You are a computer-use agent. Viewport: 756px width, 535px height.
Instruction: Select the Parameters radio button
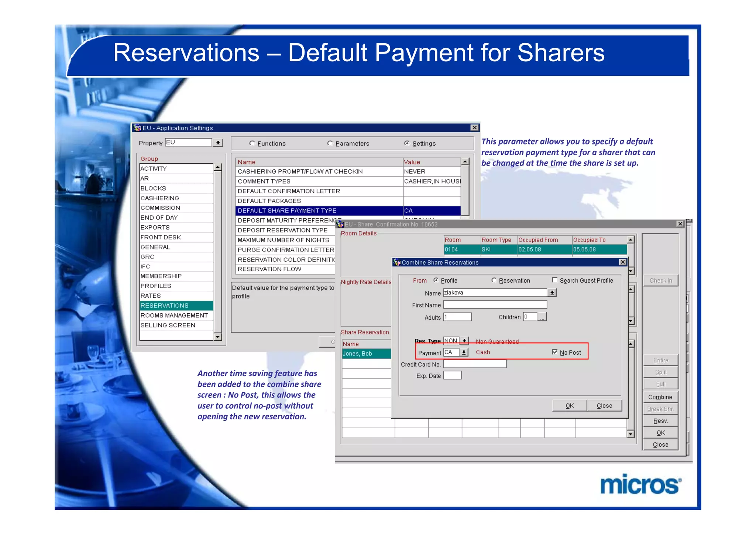coord(330,143)
